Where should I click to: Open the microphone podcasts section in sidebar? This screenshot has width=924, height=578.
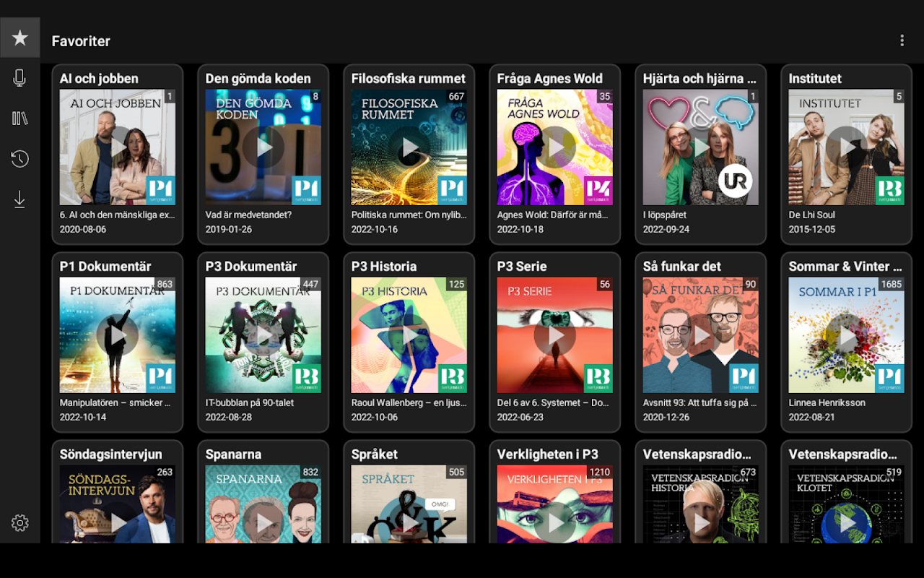click(20, 78)
